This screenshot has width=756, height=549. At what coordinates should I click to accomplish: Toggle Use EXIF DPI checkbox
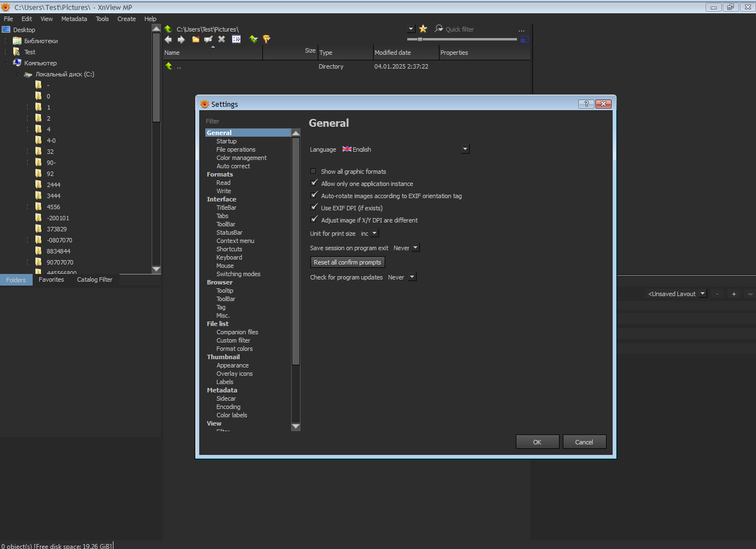[x=314, y=208]
